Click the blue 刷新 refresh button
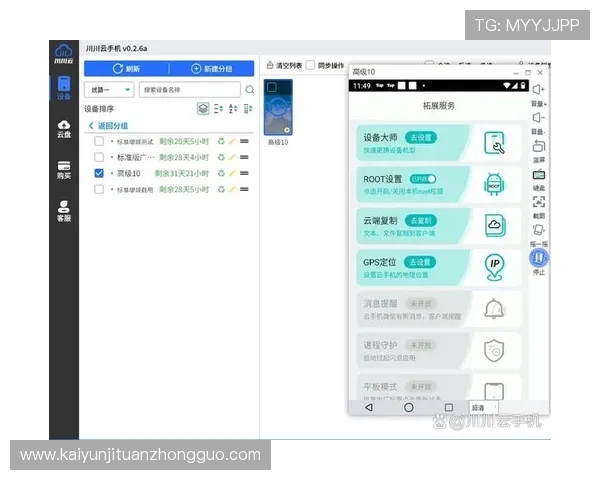Image resolution: width=600 pixels, height=480 pixels. [126, 69]
